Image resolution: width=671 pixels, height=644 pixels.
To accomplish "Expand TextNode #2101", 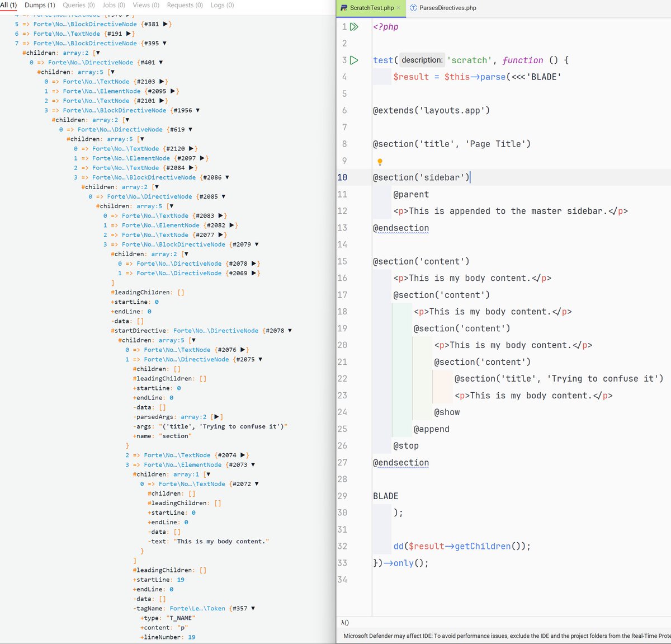I will click(x=161, y=101).
